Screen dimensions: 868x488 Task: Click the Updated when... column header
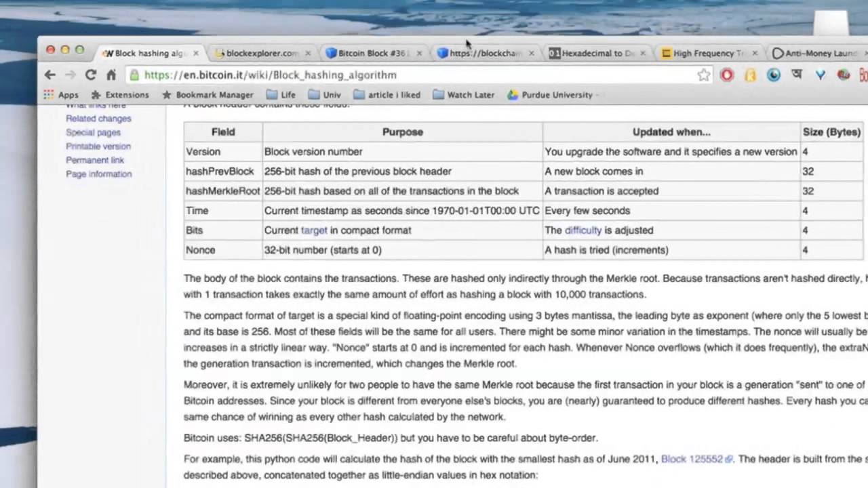point(671,132)
